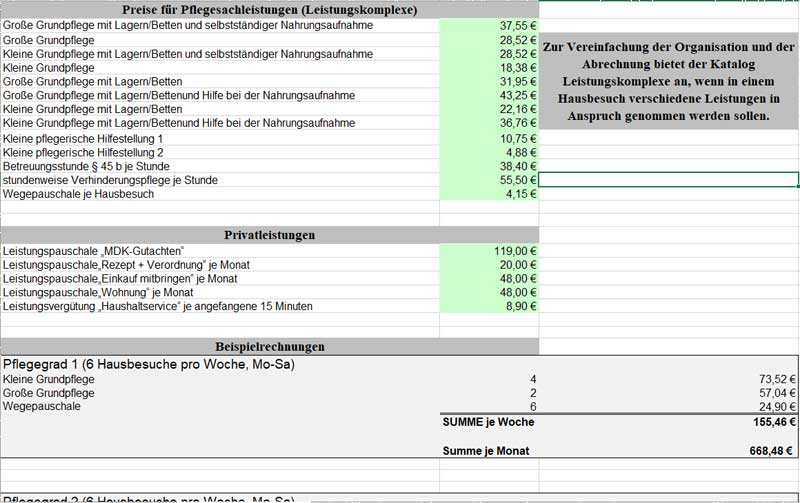Click 'Wegepauschale je Hausbesuch' label
800x503 pixels.
78,194
